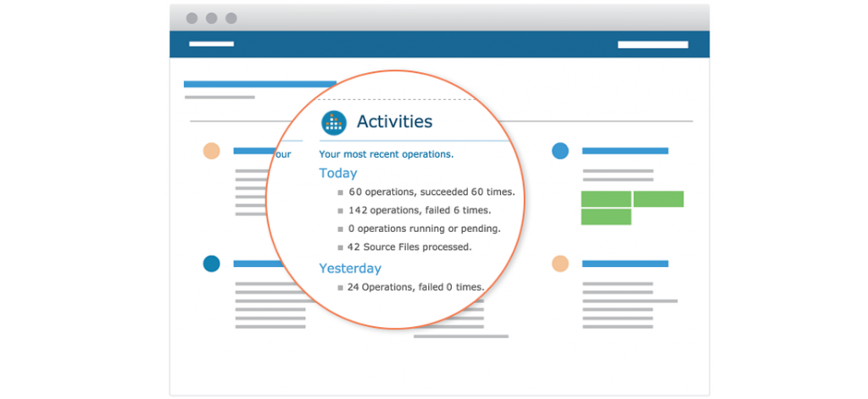Click the orange circle icon in lower-right card
The width and height of the screenshot is (868, 399).
click(x=560, y=263)
